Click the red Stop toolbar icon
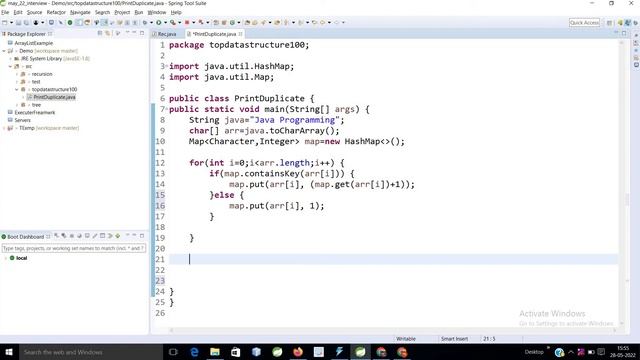The width and height of the screenshot is (640, 360). coord(187,22)
